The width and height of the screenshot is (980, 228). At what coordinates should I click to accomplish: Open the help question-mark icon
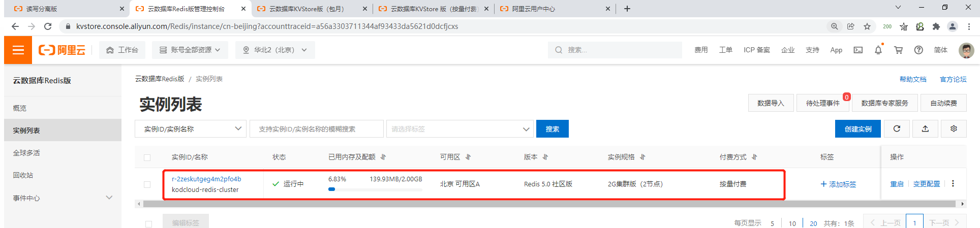(918, 50)
